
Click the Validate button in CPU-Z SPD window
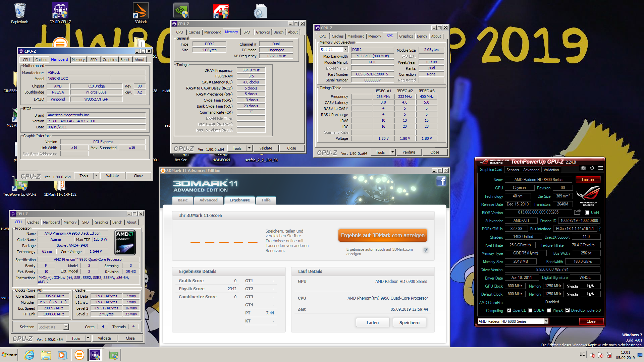[x=409, y=152]
